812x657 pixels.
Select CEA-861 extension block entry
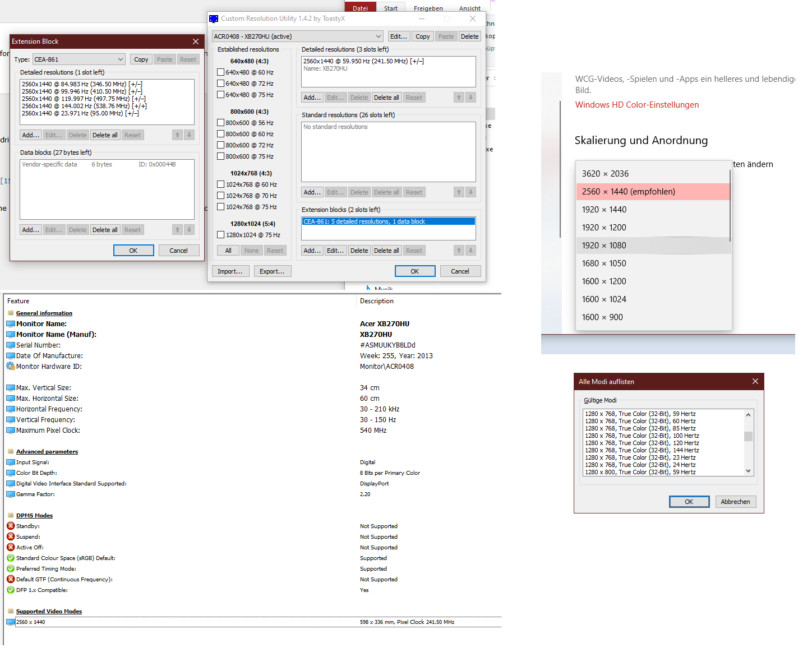point(388,221)
